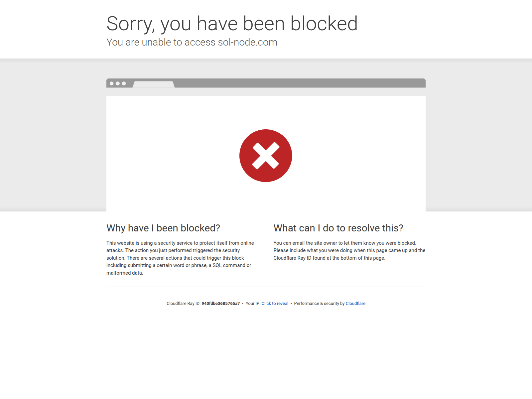
Task: Click the red X error icon
Action: pos(266,156)
